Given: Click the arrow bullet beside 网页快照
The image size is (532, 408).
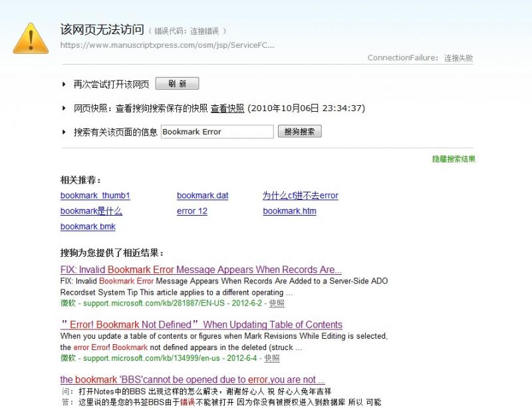Looking at the screenshot, I should click(64, 108).
